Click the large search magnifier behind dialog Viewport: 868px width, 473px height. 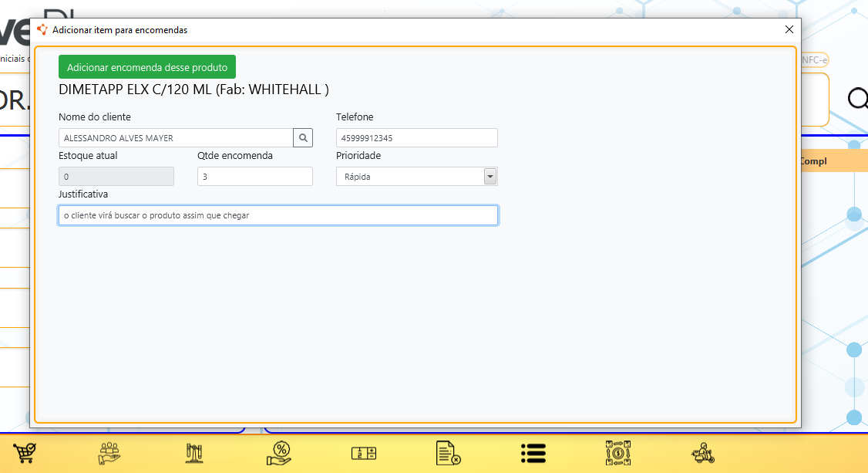[856, 99]
